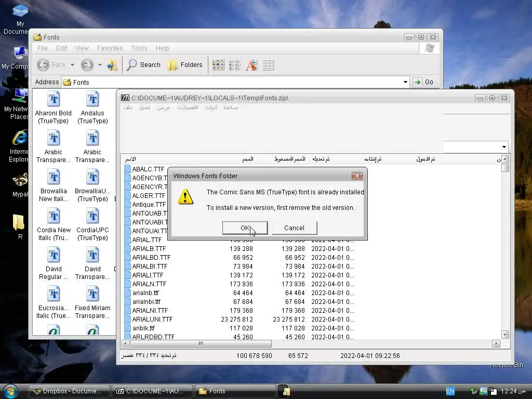This screenshot has width=532, height=399.
Task: Click the Go button next to Address
Action: point(424,82)
